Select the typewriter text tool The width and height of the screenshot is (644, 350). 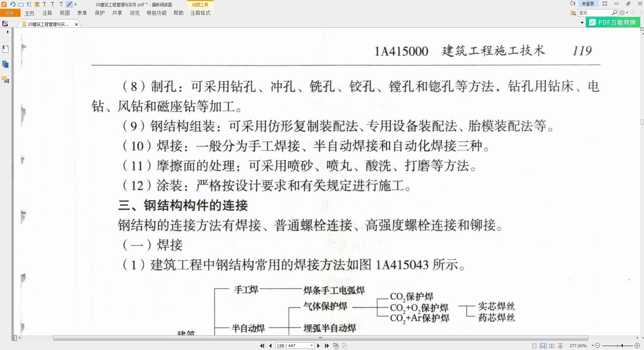coord(29,4)
